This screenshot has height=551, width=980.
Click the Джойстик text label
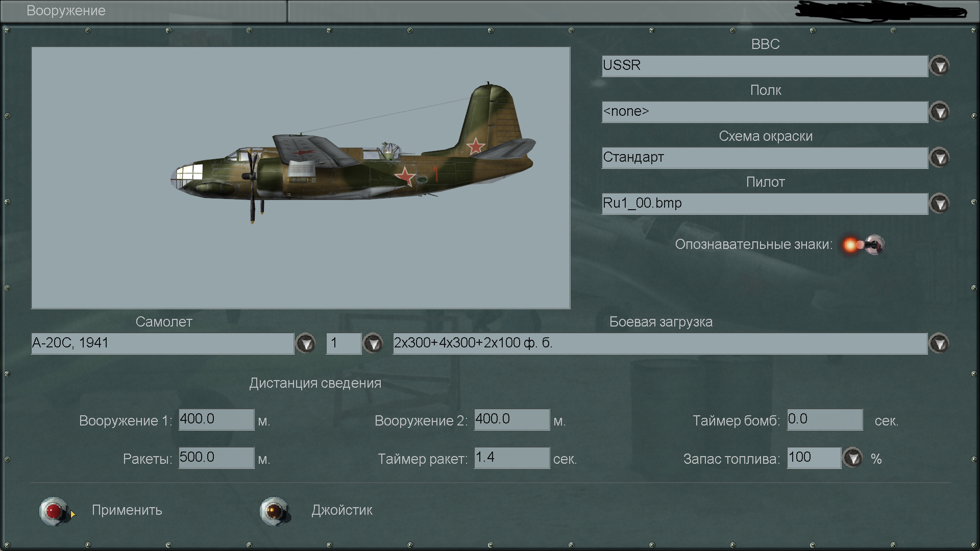pyautogui.click(x=341, y=510)
